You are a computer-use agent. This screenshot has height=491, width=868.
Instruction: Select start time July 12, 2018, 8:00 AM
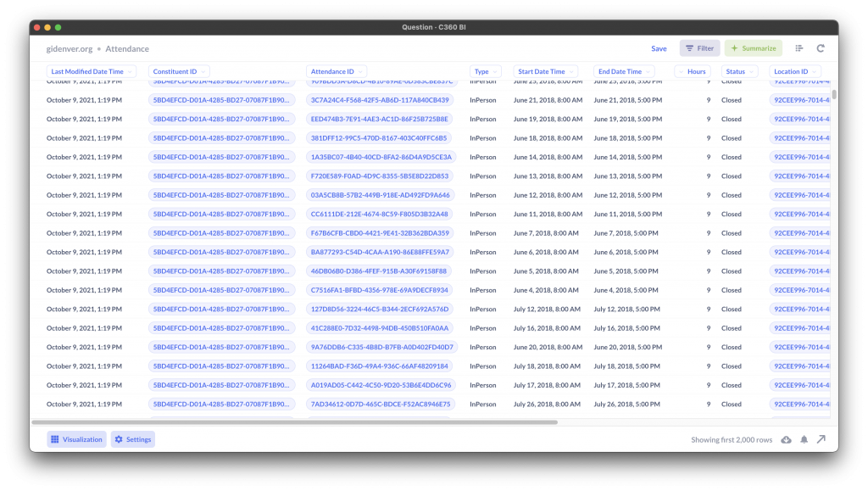click(547, 309)
